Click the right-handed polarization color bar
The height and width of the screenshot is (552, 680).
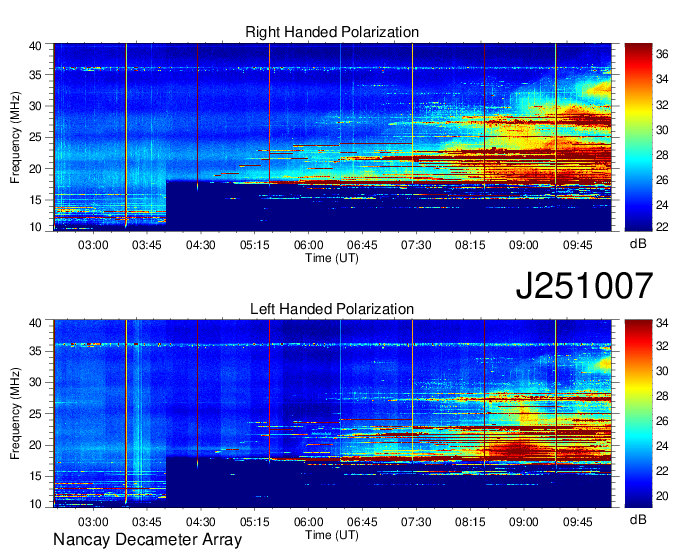[x=638, y=136]
